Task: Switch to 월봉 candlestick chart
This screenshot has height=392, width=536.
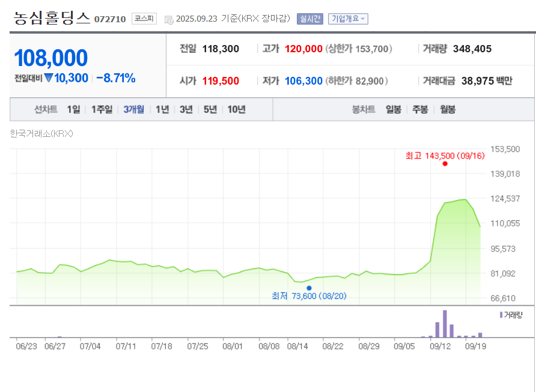Action: pyautogui.click(x=448, y=110)
